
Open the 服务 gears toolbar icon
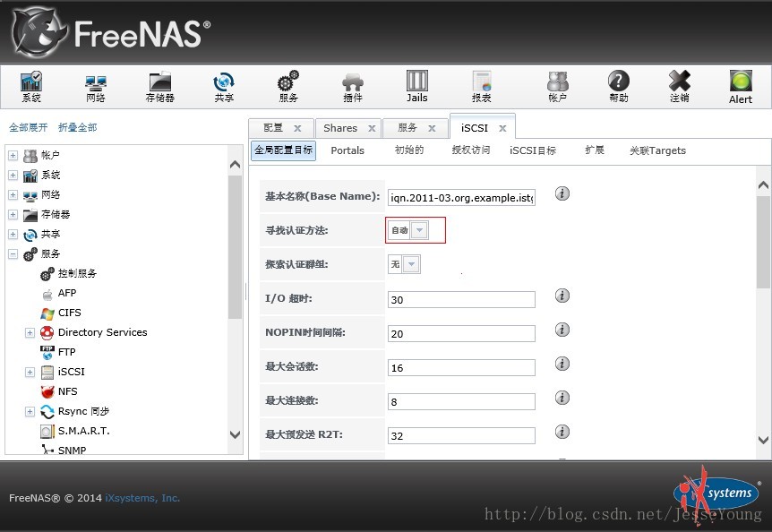coord(288,87)
